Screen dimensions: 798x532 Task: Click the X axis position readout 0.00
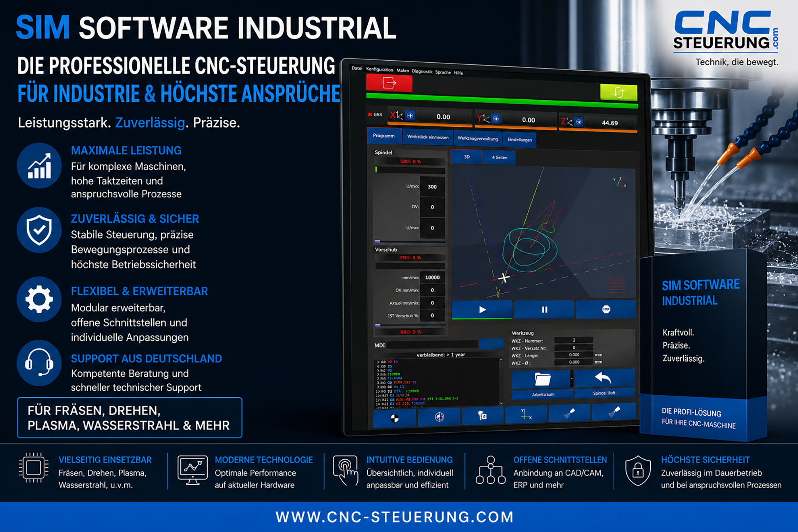pyautogui.click(x=443, y=117)
